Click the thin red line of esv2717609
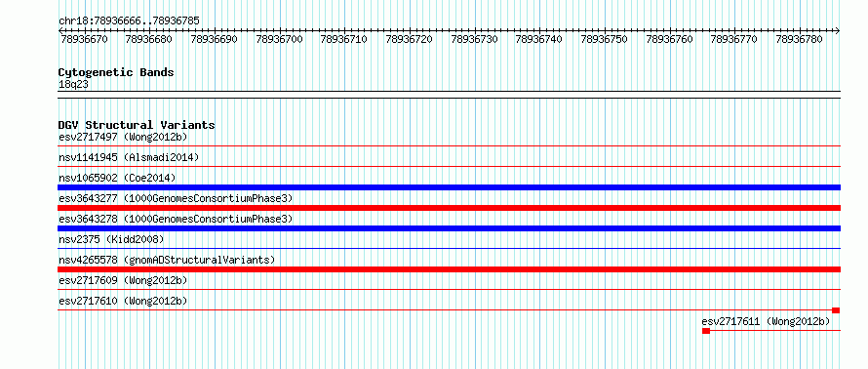 (449, 290)
